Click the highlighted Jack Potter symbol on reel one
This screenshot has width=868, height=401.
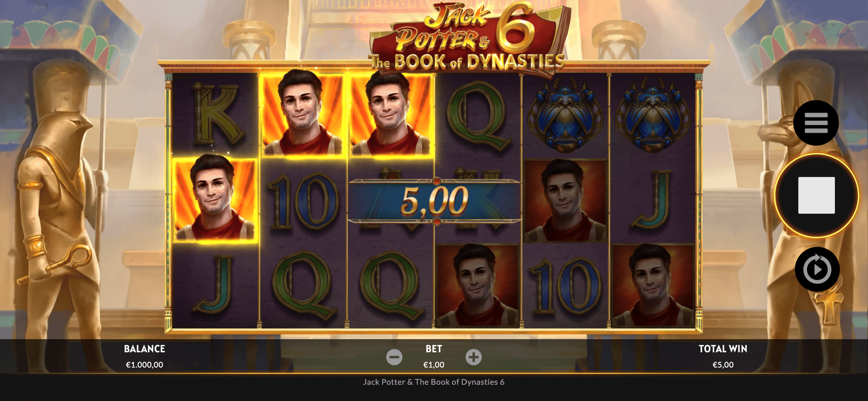point(215,200)
